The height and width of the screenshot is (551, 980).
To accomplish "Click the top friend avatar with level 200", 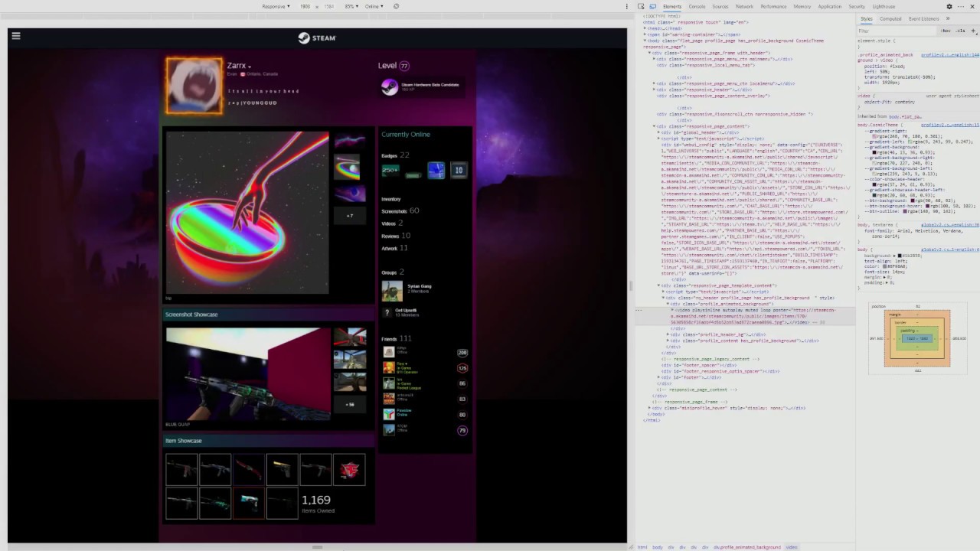I will 389,352.
